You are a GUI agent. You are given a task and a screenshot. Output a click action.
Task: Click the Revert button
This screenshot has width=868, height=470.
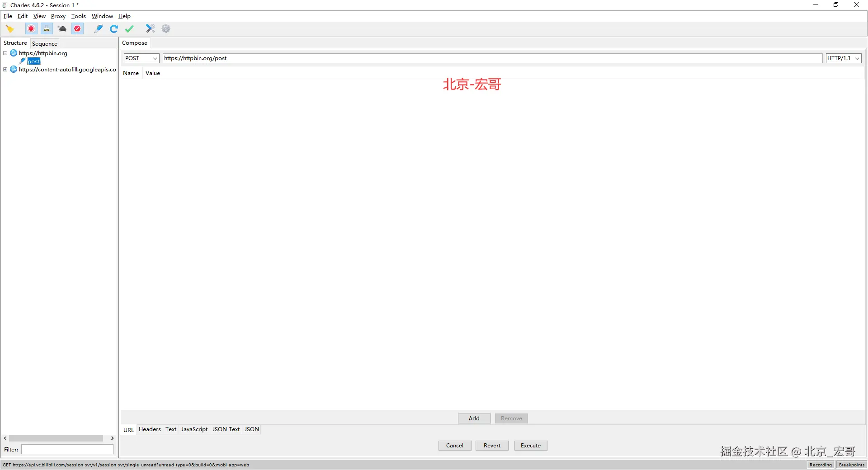click(x=492, y=446)
